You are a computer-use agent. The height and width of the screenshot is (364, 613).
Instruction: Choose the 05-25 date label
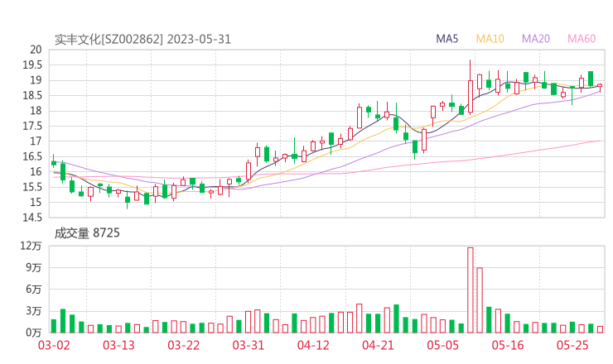pos(572,345)
